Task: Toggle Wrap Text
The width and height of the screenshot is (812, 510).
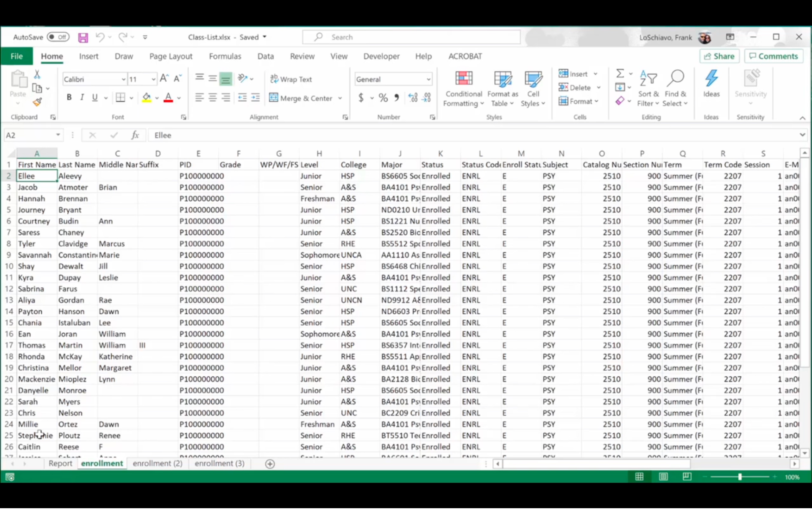Action: [x=291, y=79]
